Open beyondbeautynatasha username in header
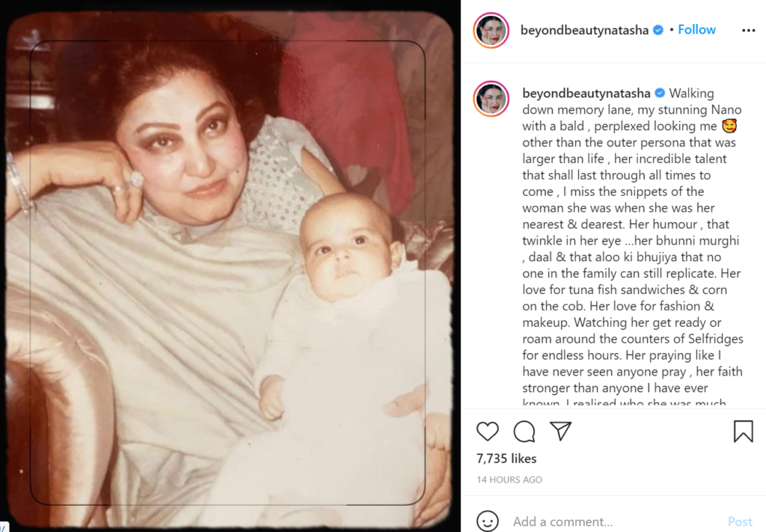 584,30
